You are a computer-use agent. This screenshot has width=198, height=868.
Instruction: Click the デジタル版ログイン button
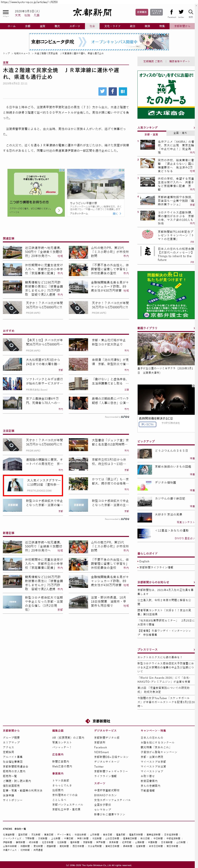[156, 12]
